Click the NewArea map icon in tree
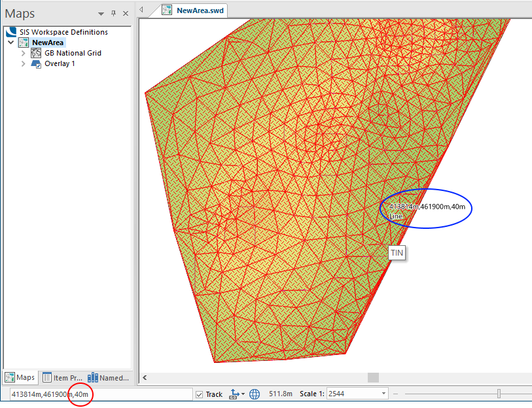The image size is (532, 408). tap(24, 42)
